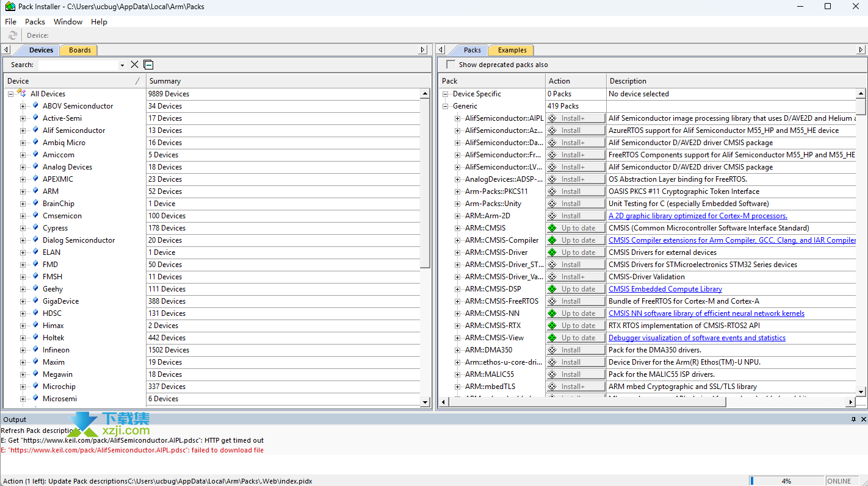
Task: Collapse the Device Specific packs node
Action: [446, 94]
